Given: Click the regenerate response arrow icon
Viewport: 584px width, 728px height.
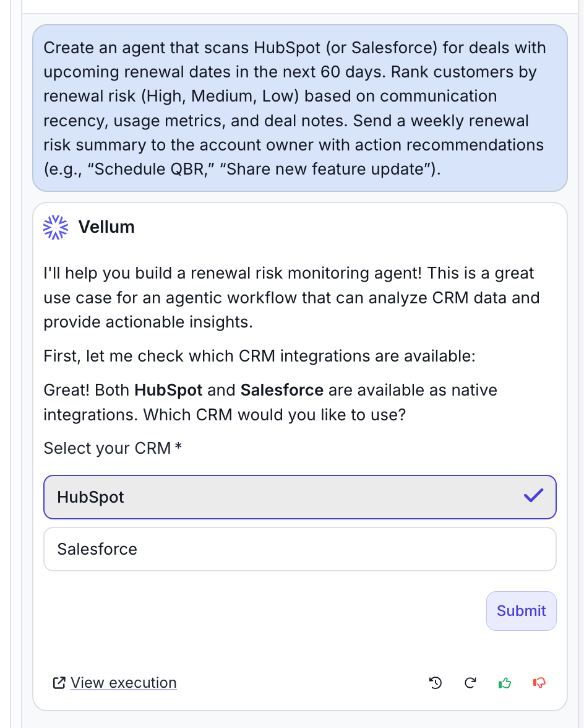Looking at the screenshot, I should click(x=470, y=683).
